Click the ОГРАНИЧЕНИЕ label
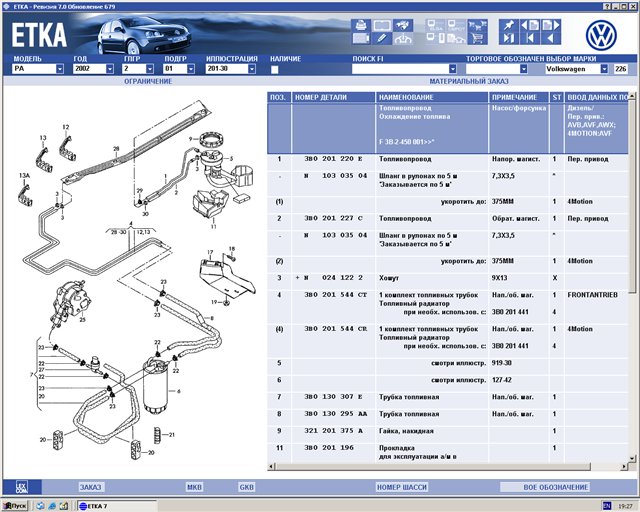 (x=148, y=81)
